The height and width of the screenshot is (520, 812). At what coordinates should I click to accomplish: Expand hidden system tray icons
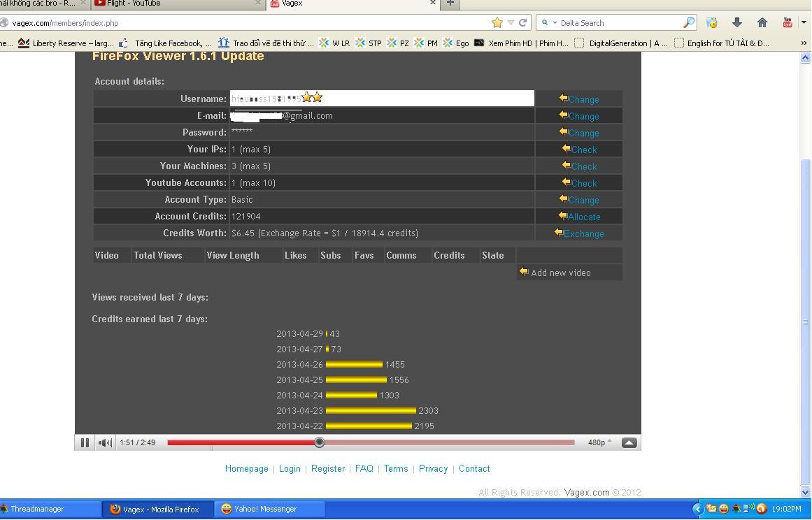tap(697, 509)
